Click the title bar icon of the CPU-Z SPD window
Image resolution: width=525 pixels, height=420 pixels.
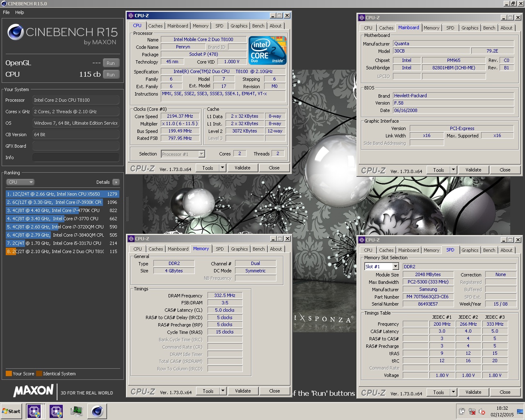(x=361, y=240)
